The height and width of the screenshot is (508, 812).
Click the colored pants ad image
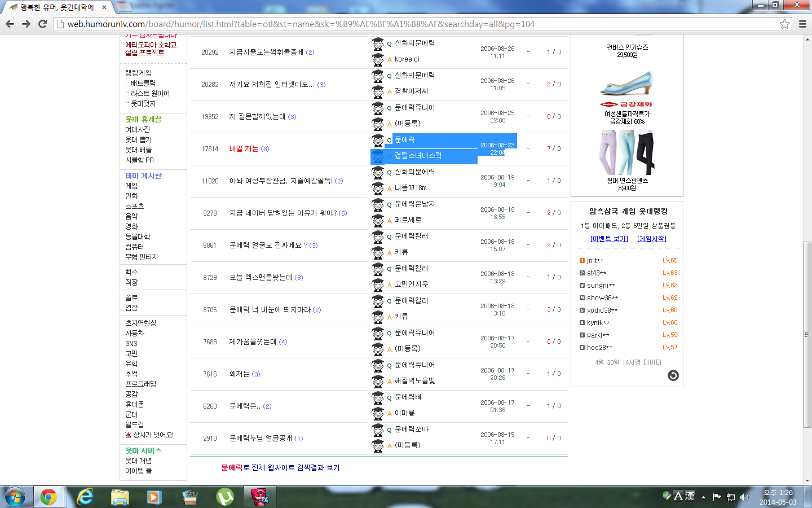pos(626,152)
